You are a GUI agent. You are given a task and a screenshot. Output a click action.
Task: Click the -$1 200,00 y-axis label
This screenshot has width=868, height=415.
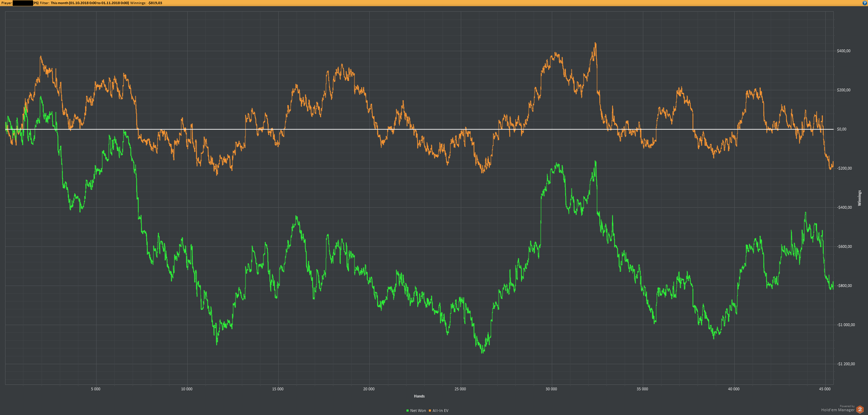(x=846, y=364)
